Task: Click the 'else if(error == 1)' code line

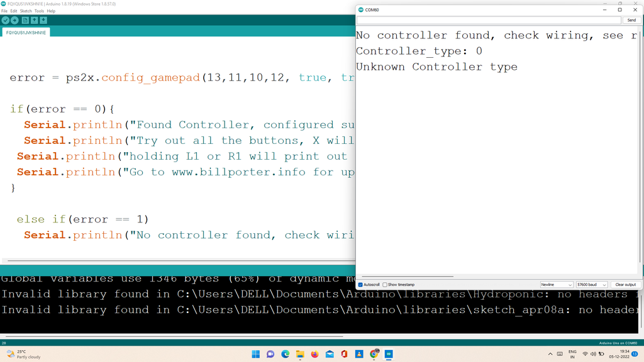Action: tap(82, 219)
